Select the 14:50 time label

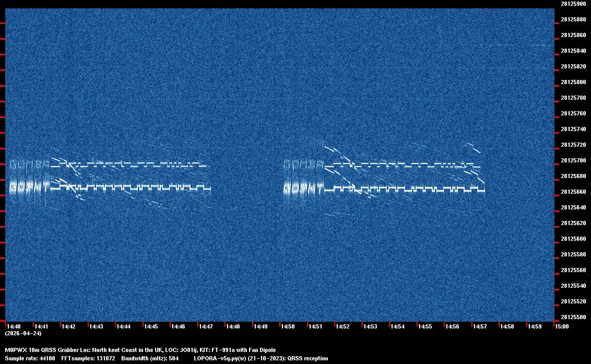point(288,326)
